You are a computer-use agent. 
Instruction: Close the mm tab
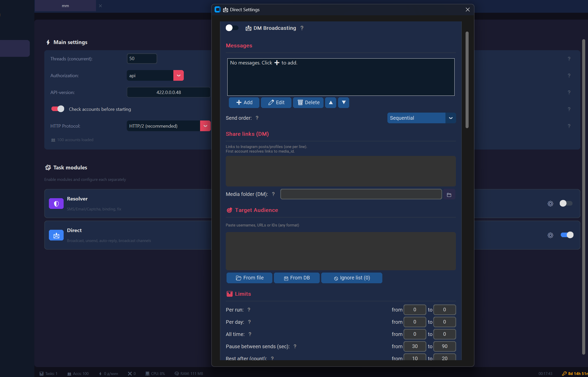(100, 6)
